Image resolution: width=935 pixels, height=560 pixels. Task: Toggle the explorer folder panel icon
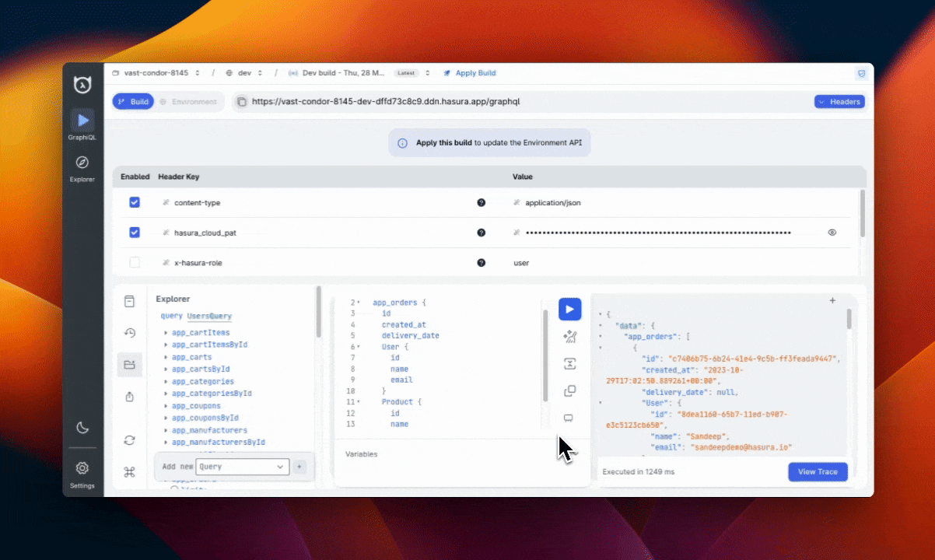[x=130, y=365]
